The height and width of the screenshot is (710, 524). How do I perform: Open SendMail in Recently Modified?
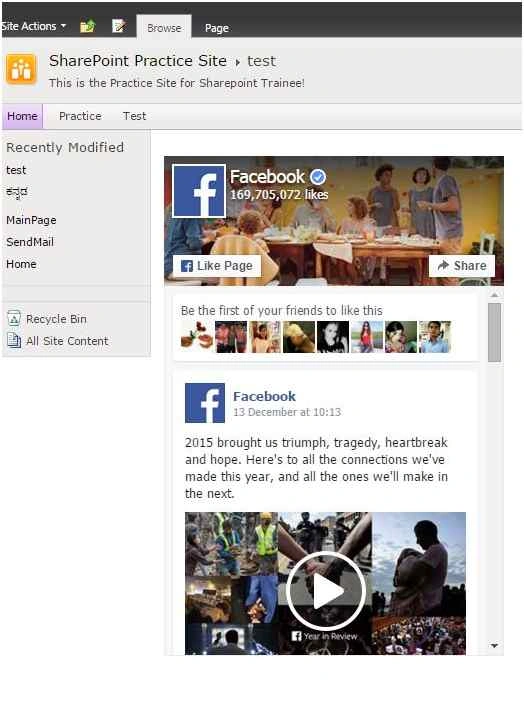(30, 242)
